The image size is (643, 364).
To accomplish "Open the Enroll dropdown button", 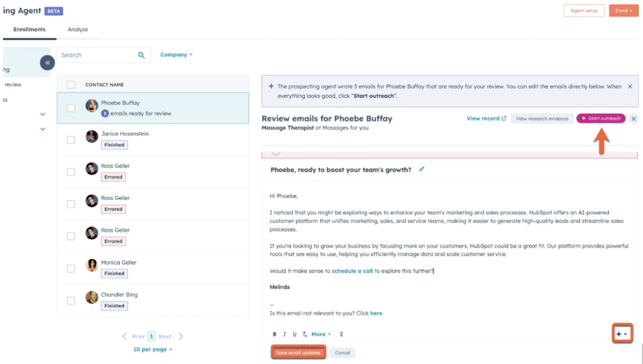I will coord(624,11).
